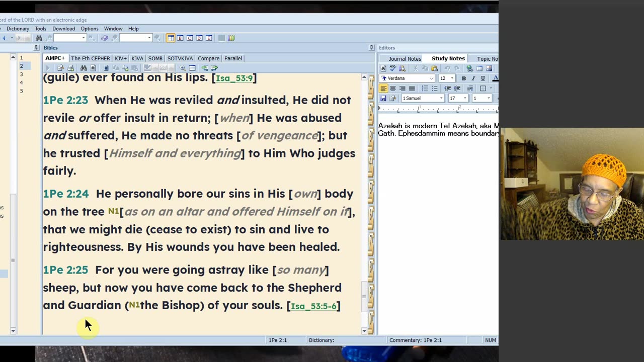Switch to layout B
The image size is (644, 362).
[180, 38]
